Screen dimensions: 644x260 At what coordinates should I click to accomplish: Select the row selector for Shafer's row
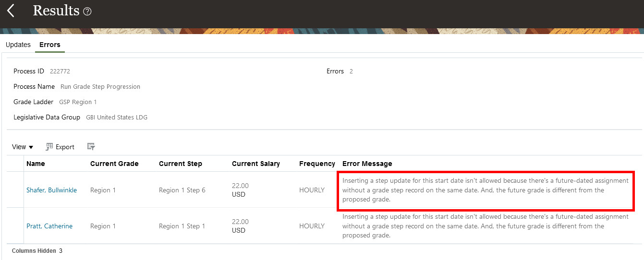[x=15, y=190]
